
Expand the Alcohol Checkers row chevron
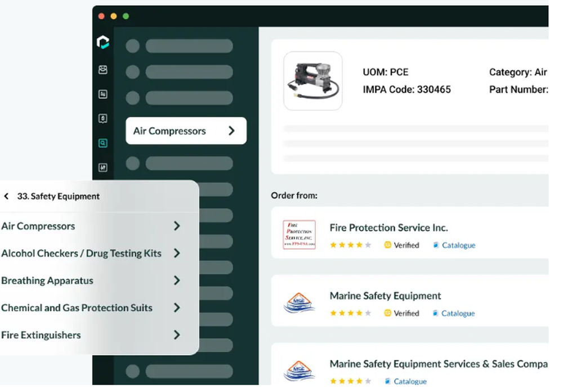click(x=177, y=253)
